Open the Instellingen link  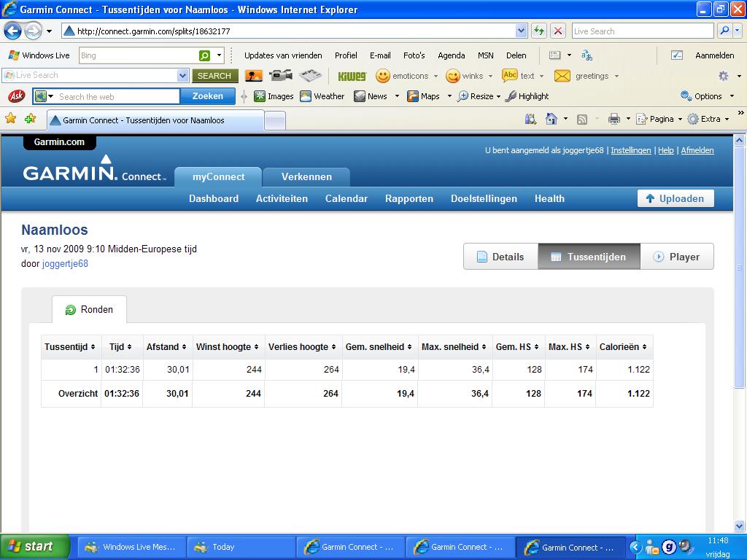[x=631, y=150]
